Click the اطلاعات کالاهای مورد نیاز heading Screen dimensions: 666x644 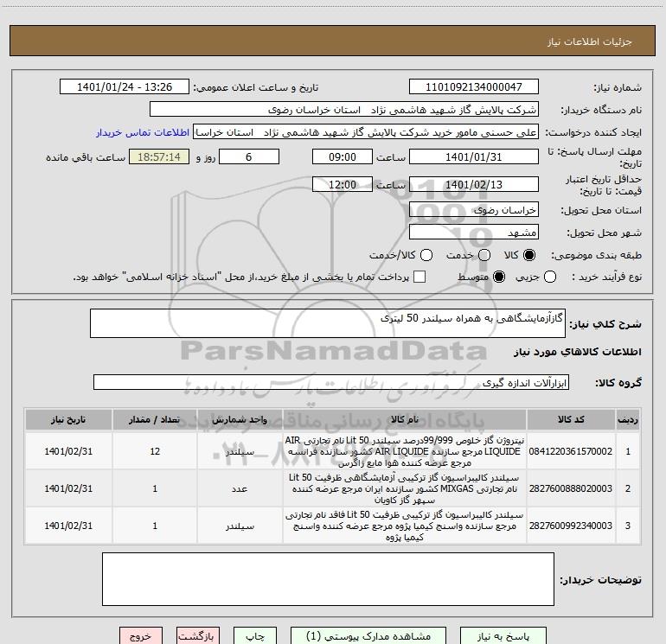point(578,352)
